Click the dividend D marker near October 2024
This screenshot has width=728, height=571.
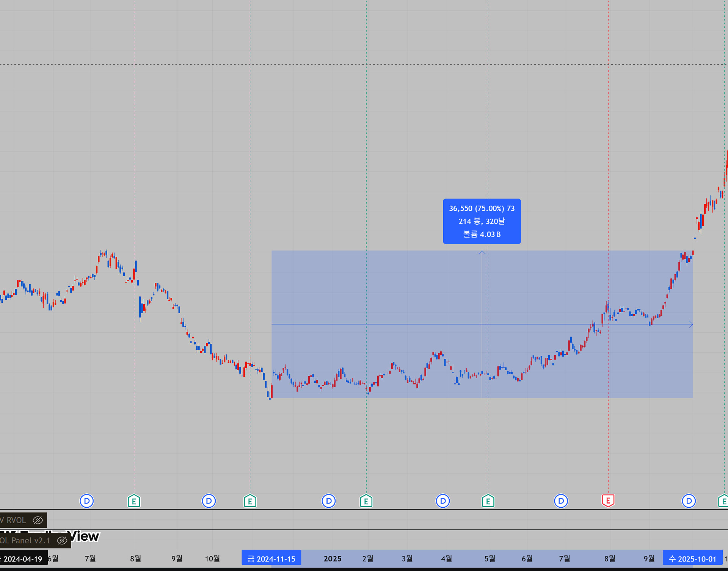[209, 501]
